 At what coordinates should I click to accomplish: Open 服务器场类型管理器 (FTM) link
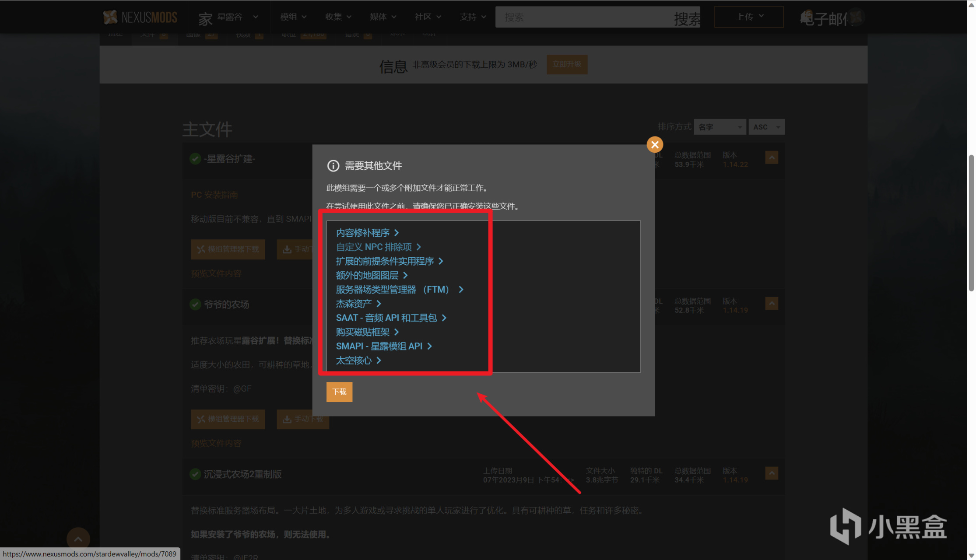(400, 290)
